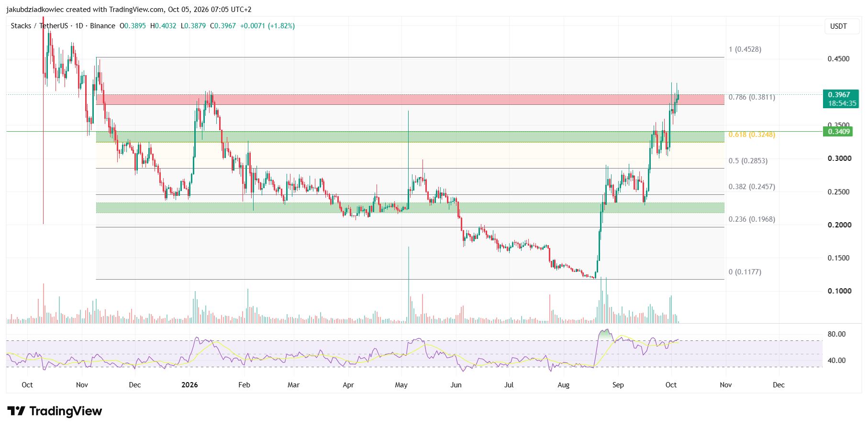Select the Fib 0.618 (0.3248) level label
Viewport: 868px width, 429px height.
tap(752, 135)
